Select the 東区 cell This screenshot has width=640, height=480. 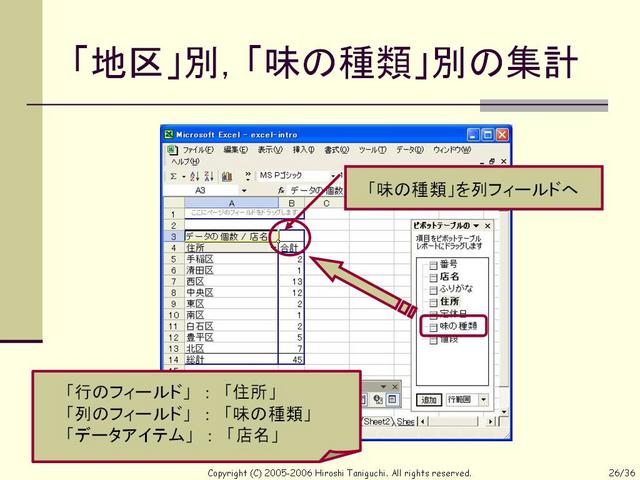[231, 304]
